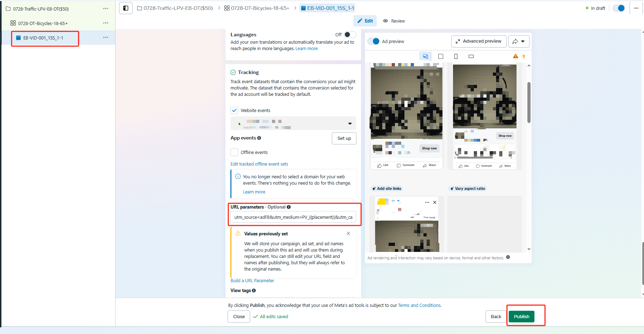The width and height of the screenshot is (644, 334).
Task: Select the Edit tab
Action: click(365, 21)
